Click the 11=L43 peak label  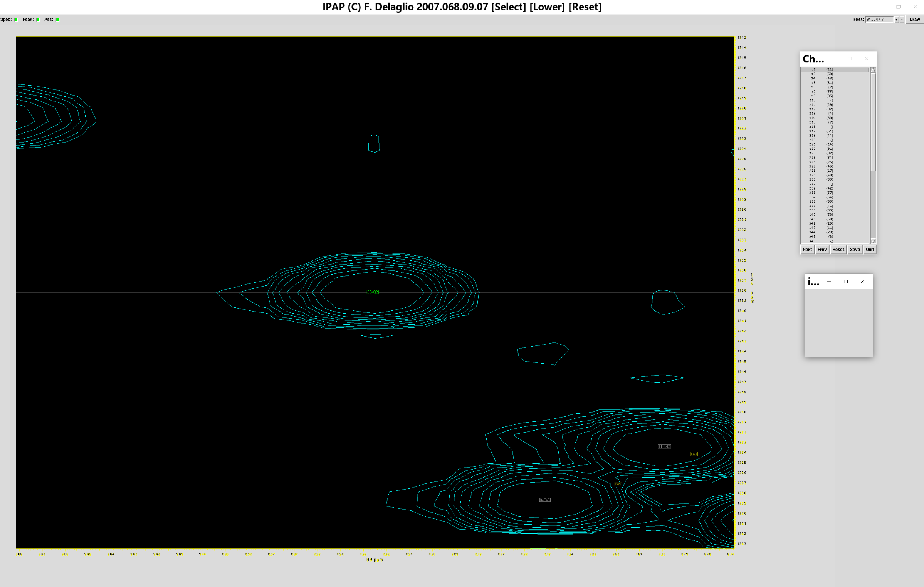[x=664, y=446]
